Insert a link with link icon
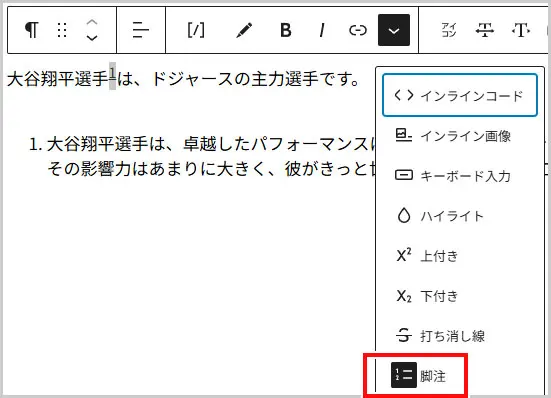This screenshot has width=551, height=398. (358, 30)
